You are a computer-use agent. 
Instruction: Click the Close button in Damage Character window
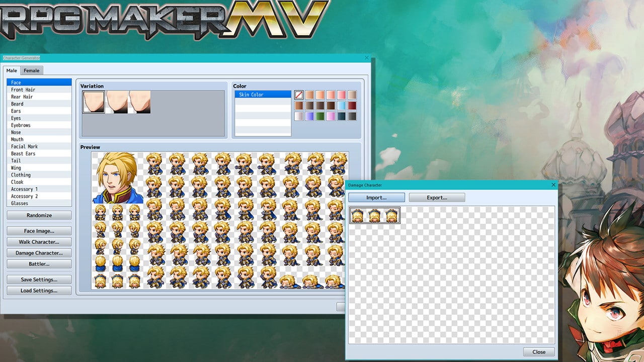539,352
